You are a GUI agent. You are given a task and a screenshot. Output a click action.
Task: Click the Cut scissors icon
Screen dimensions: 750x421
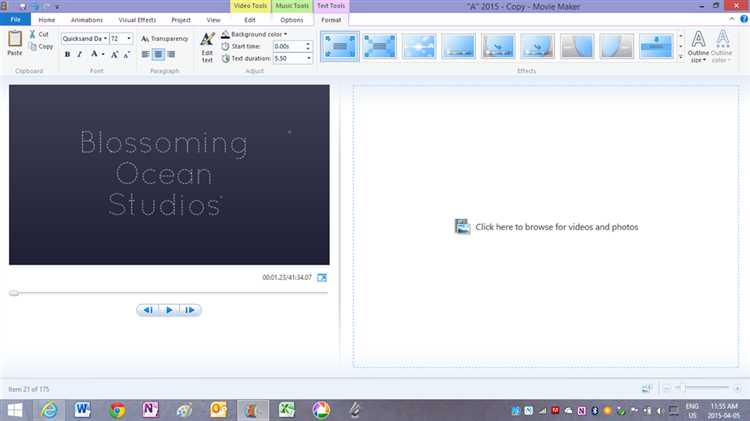(32, 34)
